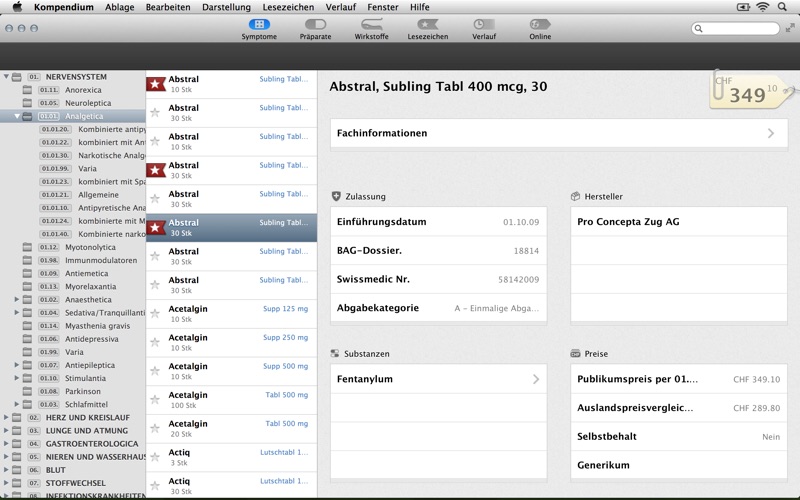Open the Hilfe menu
This screenshot has width=800, height=500.
coord(419,7)
